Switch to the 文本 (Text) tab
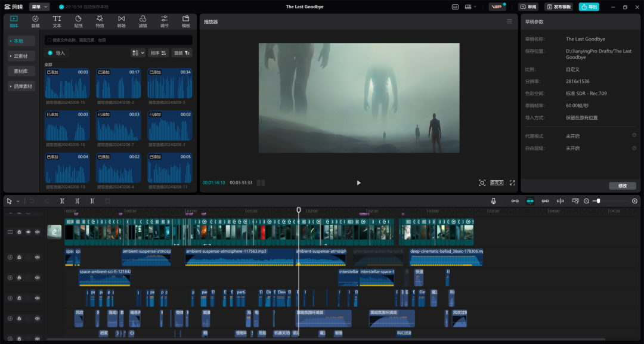 57,21
